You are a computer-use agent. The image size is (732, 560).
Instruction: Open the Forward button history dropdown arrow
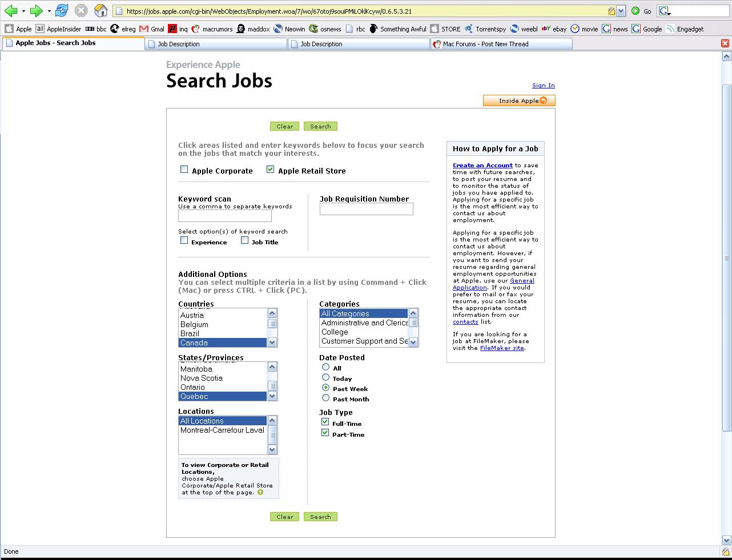point(49,11)
